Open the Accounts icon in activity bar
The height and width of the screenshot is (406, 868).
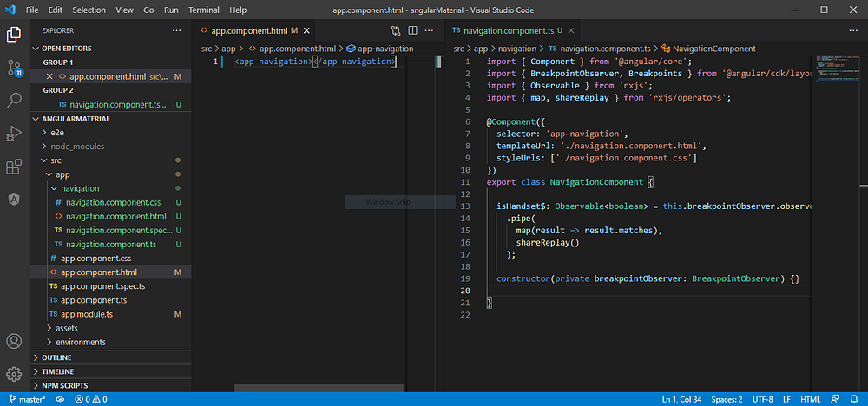[x=14, y=342]
